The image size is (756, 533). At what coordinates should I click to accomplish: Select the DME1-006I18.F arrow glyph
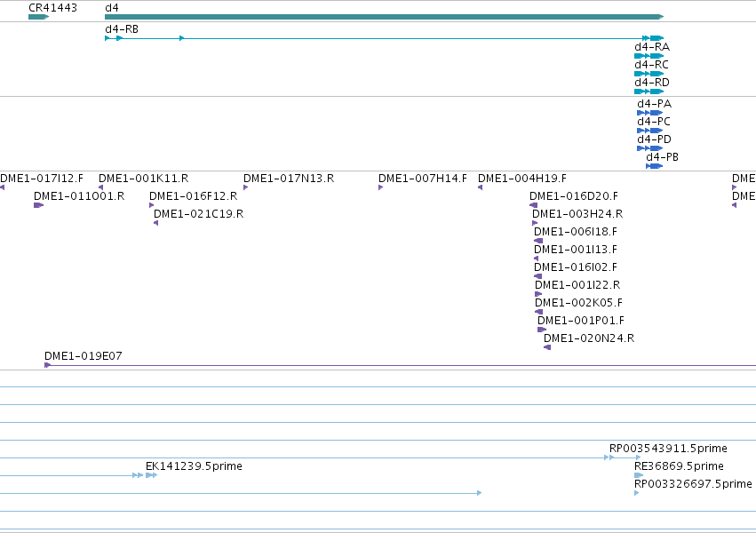coord(538,241)
